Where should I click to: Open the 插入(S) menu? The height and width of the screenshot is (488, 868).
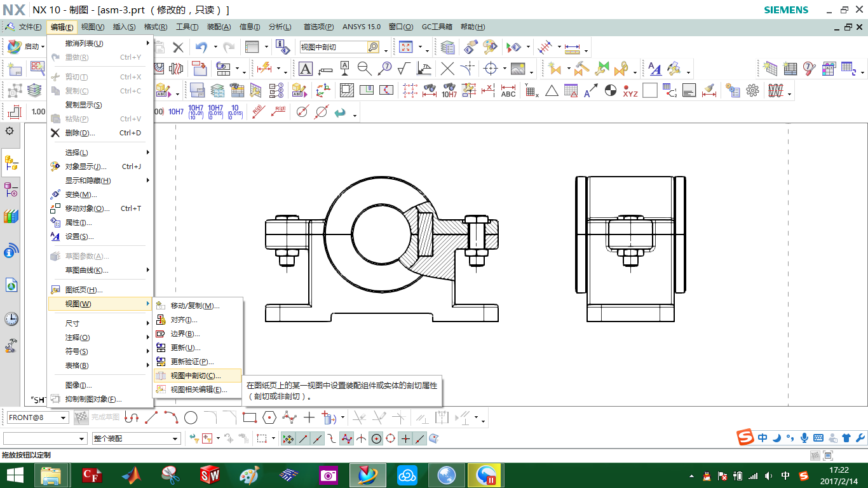124,27
